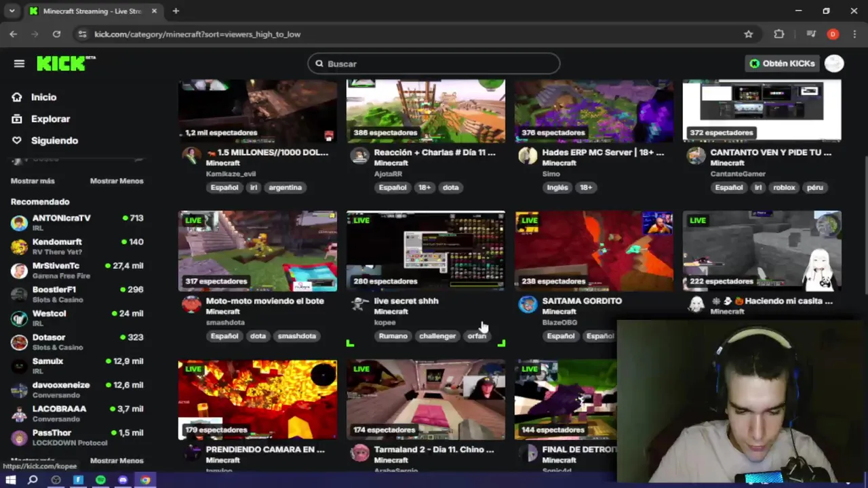Go back in browser history

tap(14, 34)
